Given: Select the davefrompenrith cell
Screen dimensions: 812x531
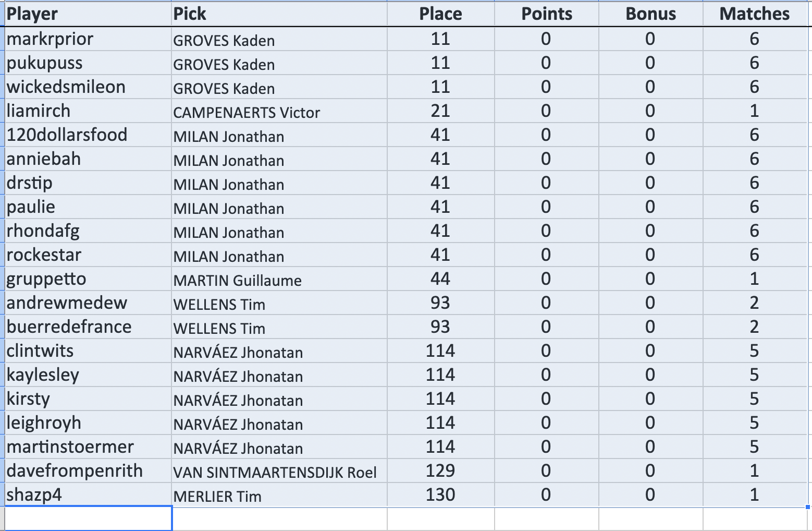Looking at the screenshot, I should tap(88, 471).
